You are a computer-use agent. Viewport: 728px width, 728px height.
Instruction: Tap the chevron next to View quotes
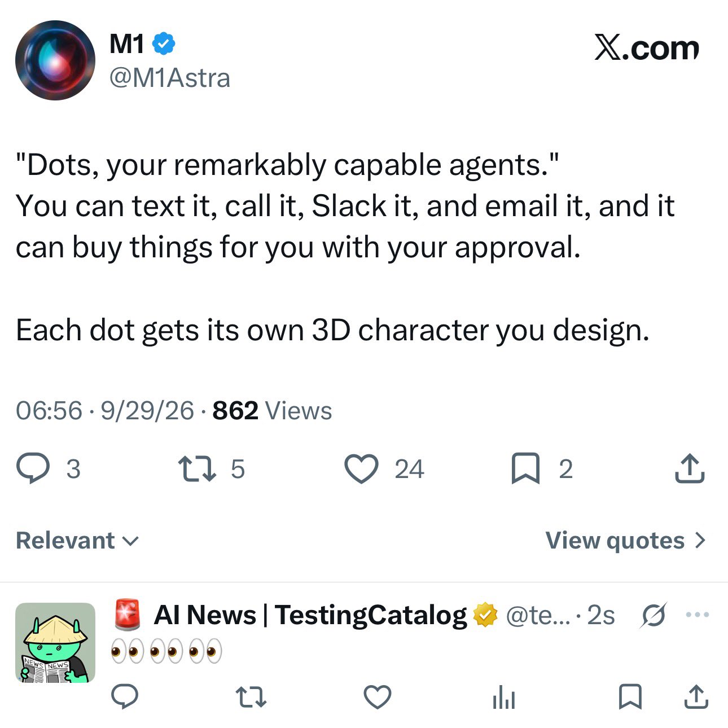click(700, 541)
